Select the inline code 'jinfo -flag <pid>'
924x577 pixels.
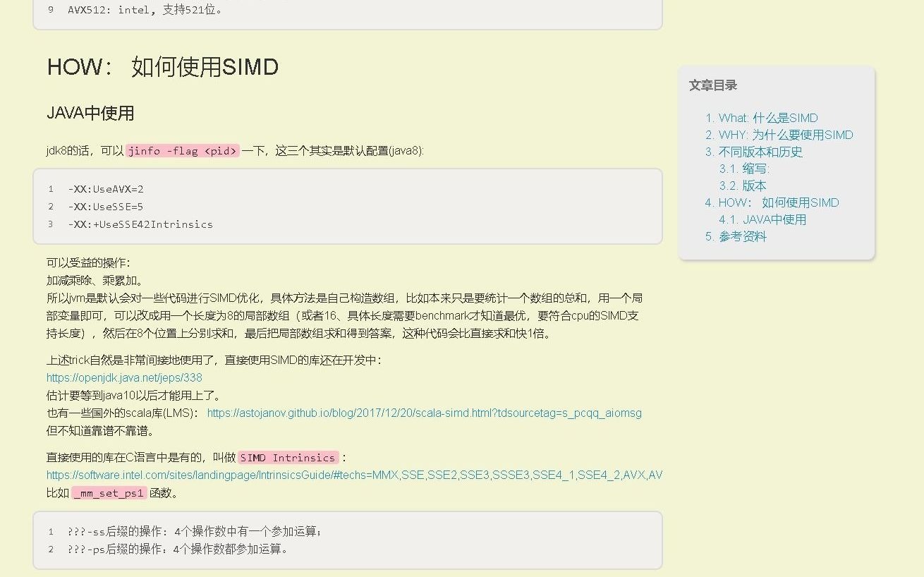pyautogui.click(x=183, y=151)
